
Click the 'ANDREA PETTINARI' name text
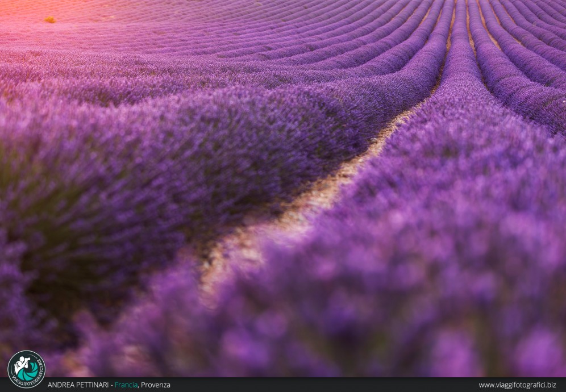(78, 385)
